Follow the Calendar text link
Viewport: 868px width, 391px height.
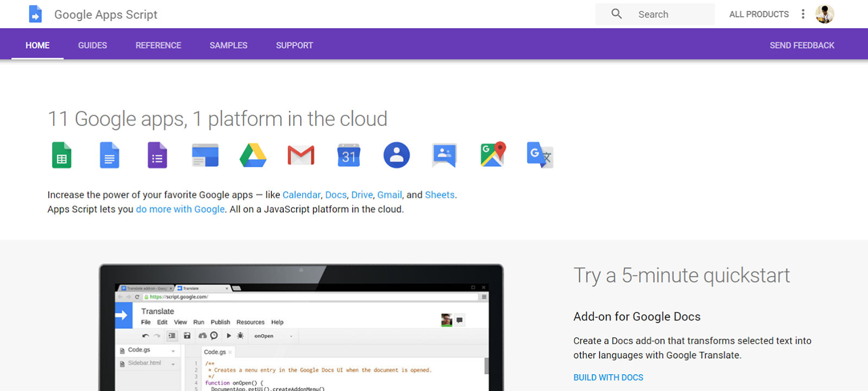pyautogui.click(x=302, y=195)
